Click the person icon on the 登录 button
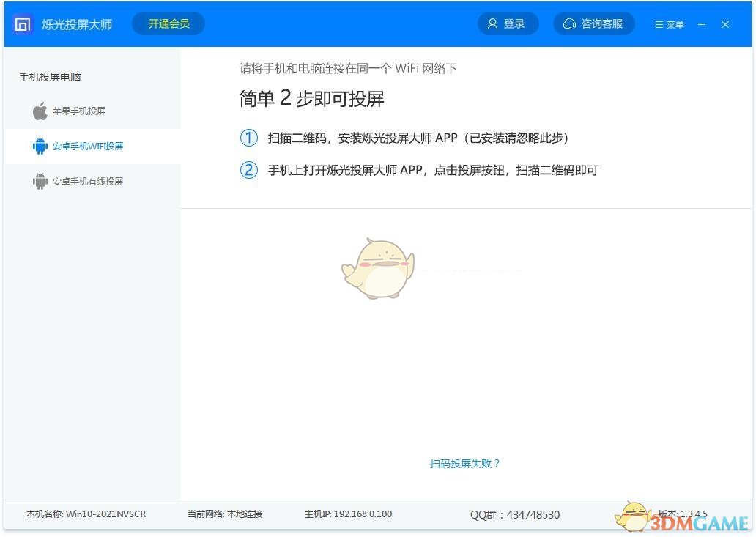756x537 pixels. [492, 23]
